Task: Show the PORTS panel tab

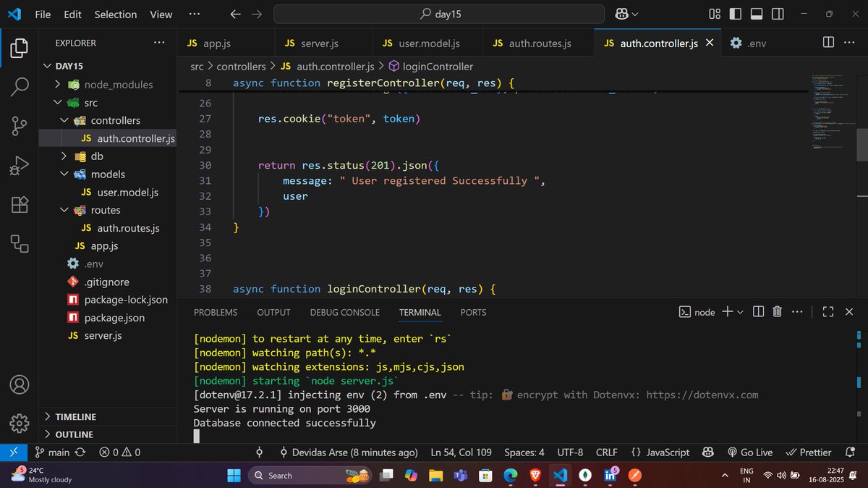Action: click(x=474, y=312)
